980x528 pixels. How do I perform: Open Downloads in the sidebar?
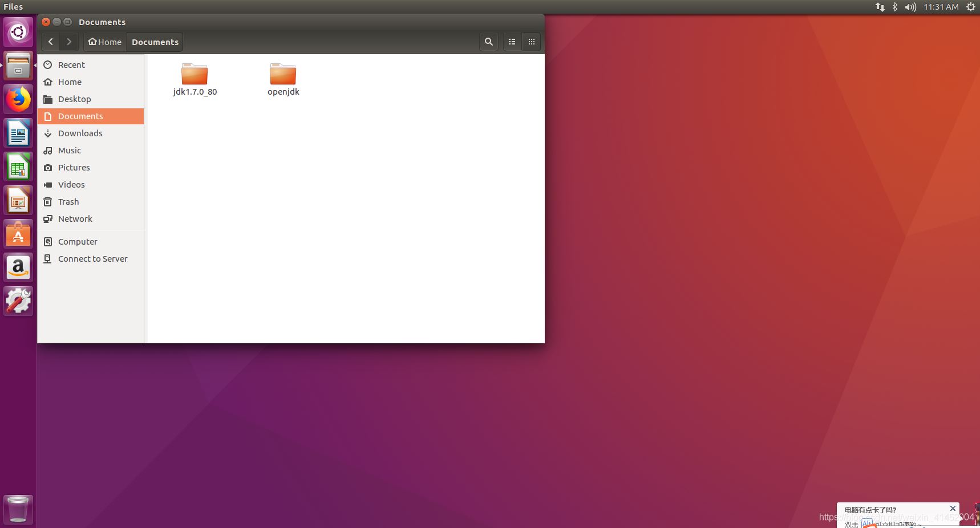point(80,133)
